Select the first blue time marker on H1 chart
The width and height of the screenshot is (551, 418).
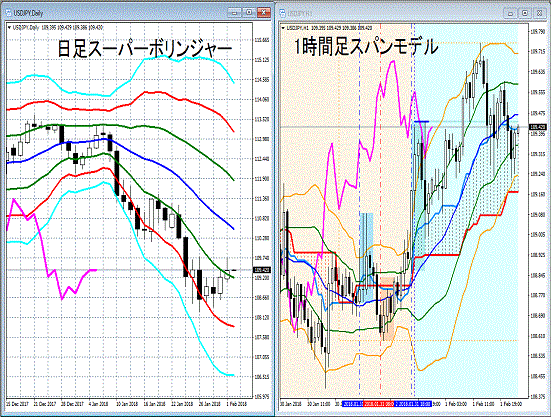[352, 404]
